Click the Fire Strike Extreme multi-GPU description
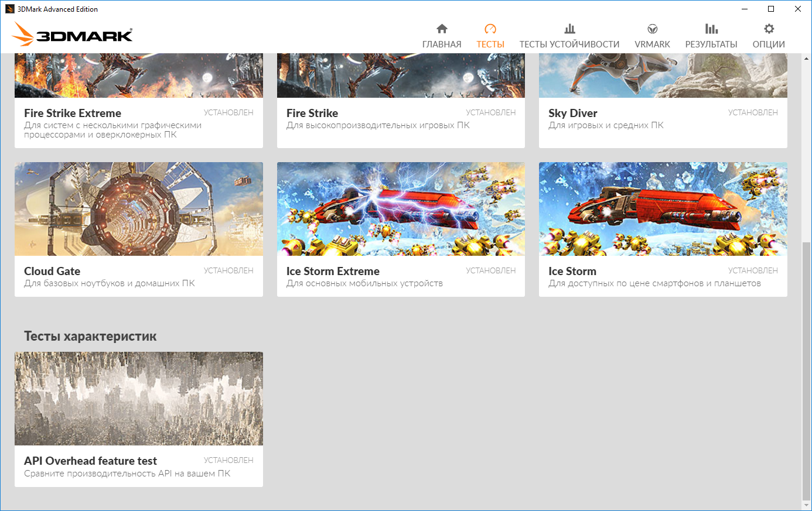812x511 pixels. [112, 130]
